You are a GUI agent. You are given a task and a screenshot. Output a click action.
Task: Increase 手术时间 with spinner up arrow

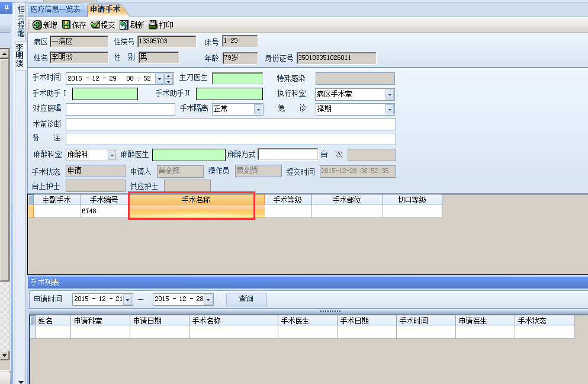[168, 76]
